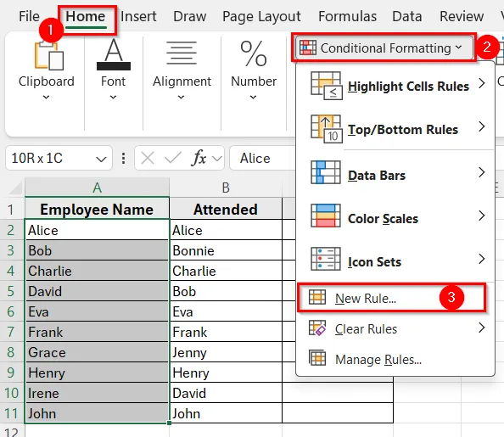Expand the Alignment group chevron

point(182,97)
